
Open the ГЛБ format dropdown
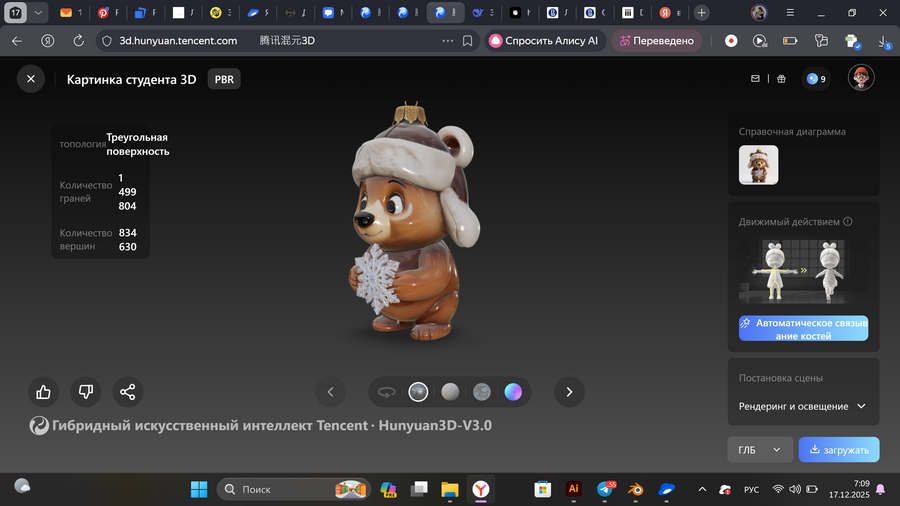[759, 450]
